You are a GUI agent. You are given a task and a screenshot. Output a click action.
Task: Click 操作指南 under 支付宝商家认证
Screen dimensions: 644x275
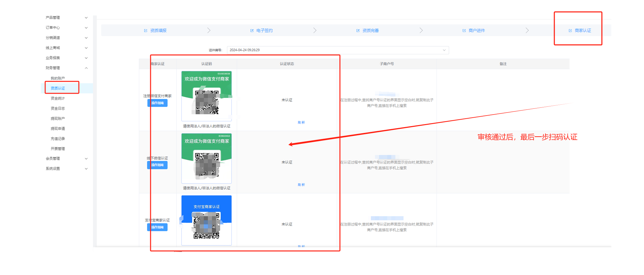157,227
